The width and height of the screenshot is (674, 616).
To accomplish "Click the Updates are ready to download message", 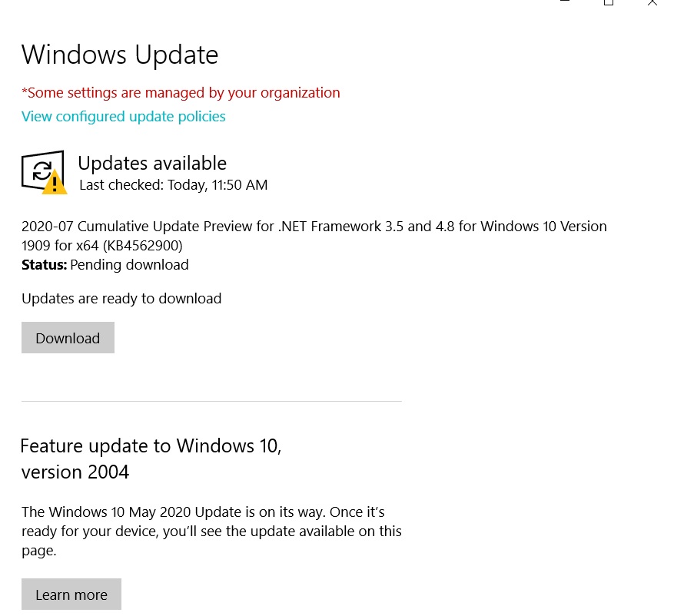I will 121,299.
